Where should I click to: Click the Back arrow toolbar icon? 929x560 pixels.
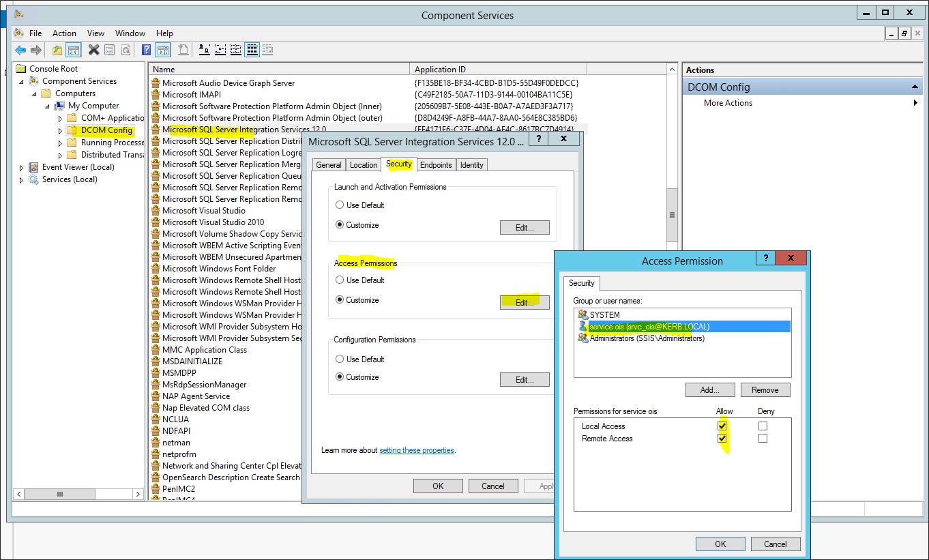pyautogui.click(x=20, y=50)
